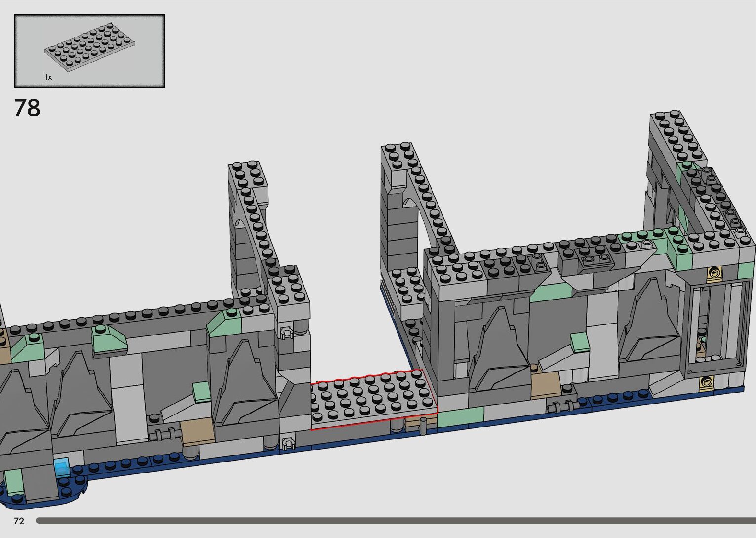
Task: Click the step number 78
Action: 27,108
